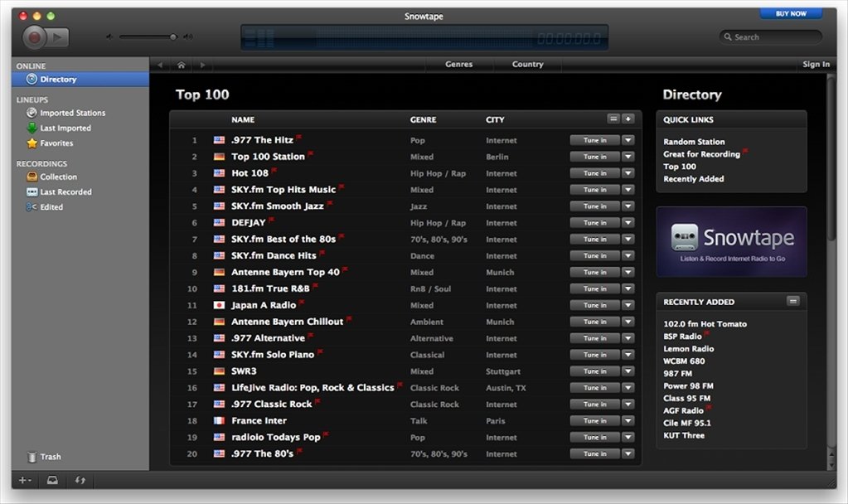Tune in to Japan A Radio
This screenshot has width=848, height=504.
[x=595, y=305]
